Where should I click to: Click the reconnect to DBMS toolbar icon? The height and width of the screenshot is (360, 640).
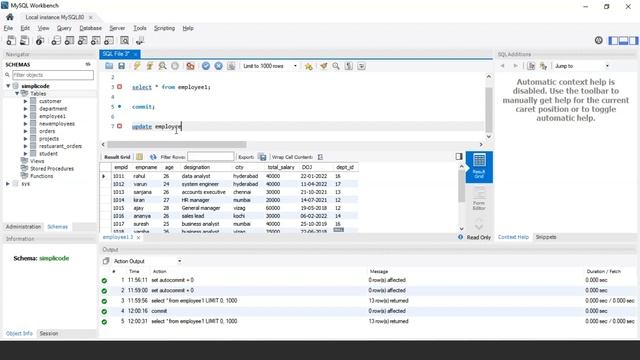pos(140,40)
